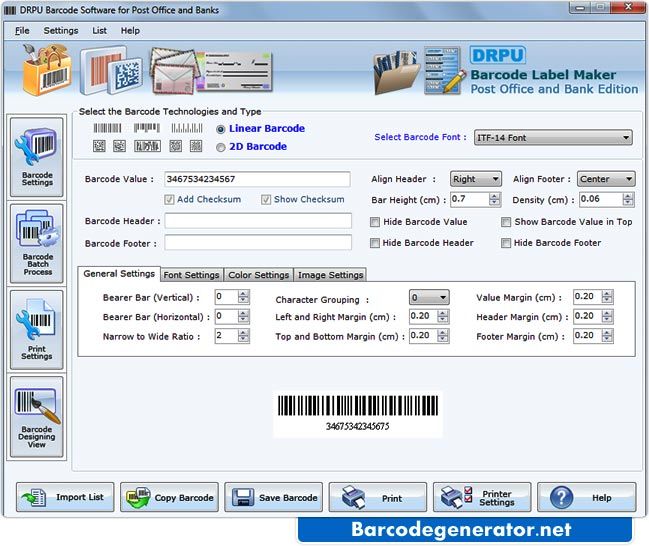Open the Help menu in menu bar

click(130, 31)
